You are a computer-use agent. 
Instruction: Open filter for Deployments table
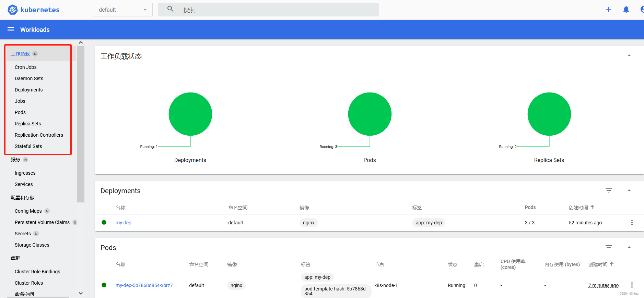click(609, 190)
